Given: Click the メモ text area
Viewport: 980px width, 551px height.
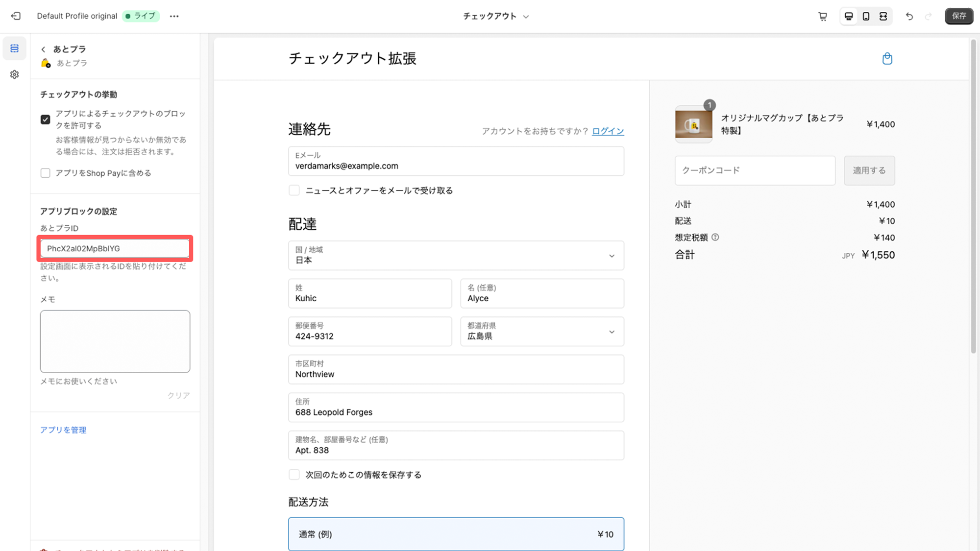Looking at the screenshot, I should (x=115, y=341).
